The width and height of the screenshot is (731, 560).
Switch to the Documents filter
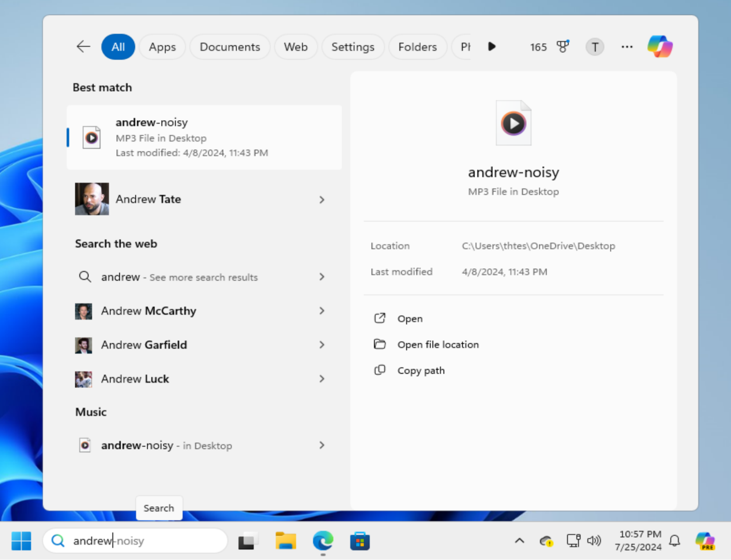tap(230, 47)
